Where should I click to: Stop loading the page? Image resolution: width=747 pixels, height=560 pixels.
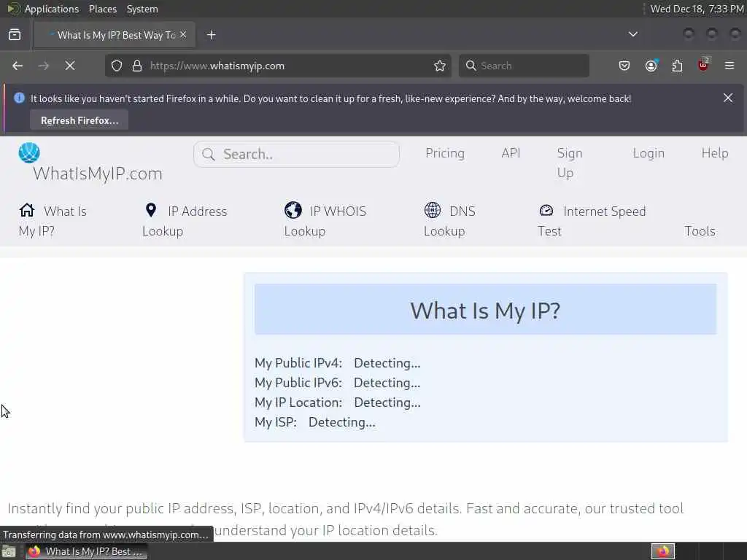[x=70, y=66]
